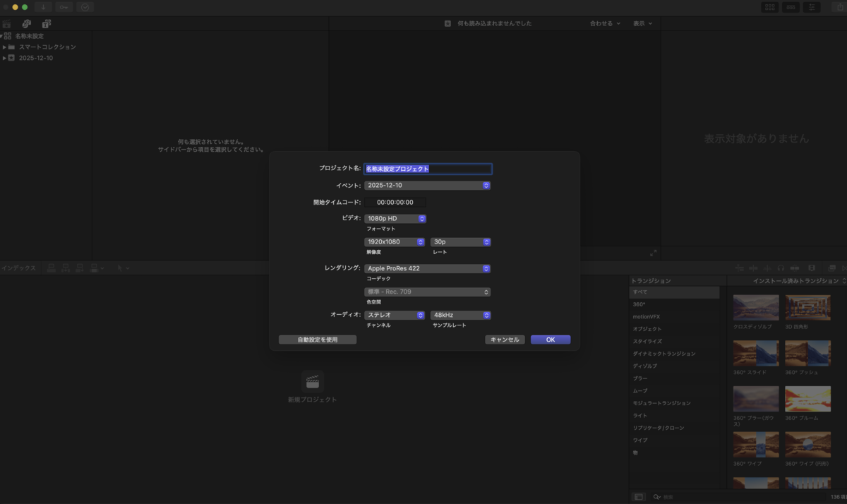Open the 1080p HD format dropdown

395,219
